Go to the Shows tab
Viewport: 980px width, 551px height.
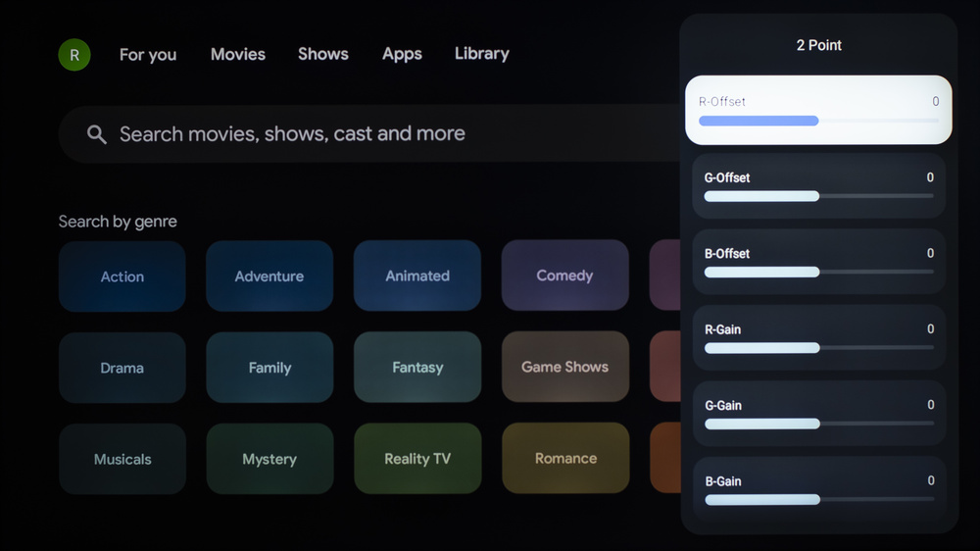(x=323, y=54)
